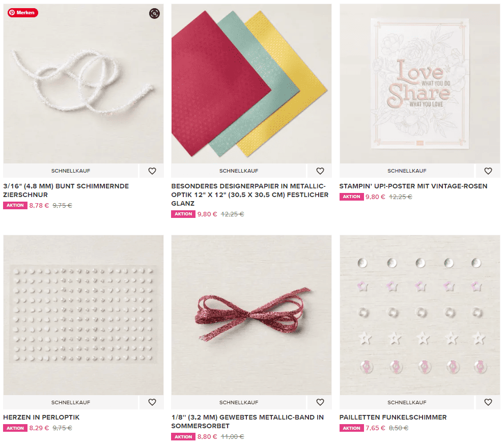Toggle wishlist heart for Pailletten Funkelschimmer
504x445 pixels.
pyautogui.click(x=488, y=402)
